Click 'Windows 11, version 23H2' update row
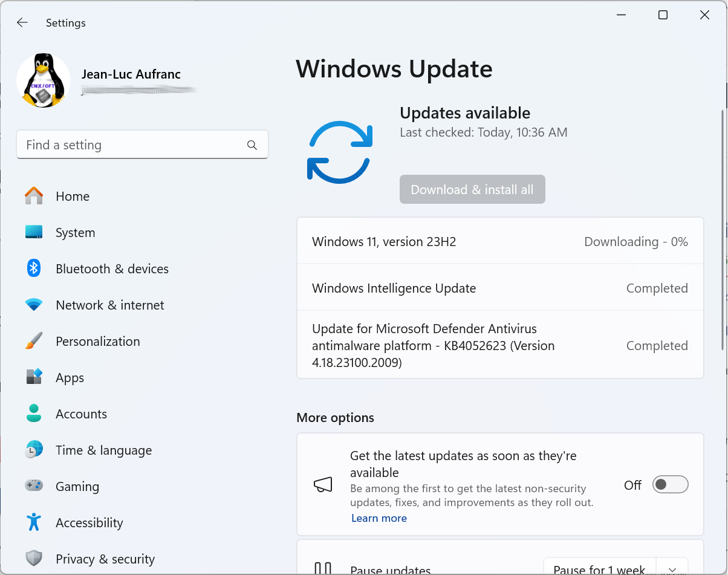 pyautogui.click(x=500, y=242)
